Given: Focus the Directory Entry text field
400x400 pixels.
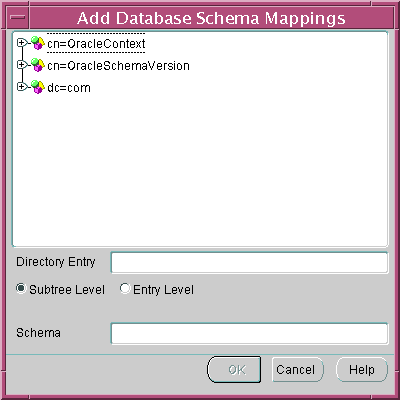Looking at the screenshot, I should click(249, 263).
